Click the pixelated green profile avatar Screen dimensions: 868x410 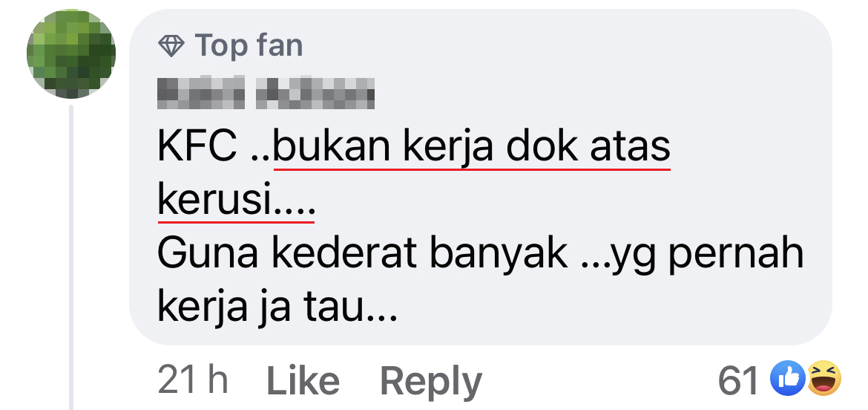click(71, 53)
